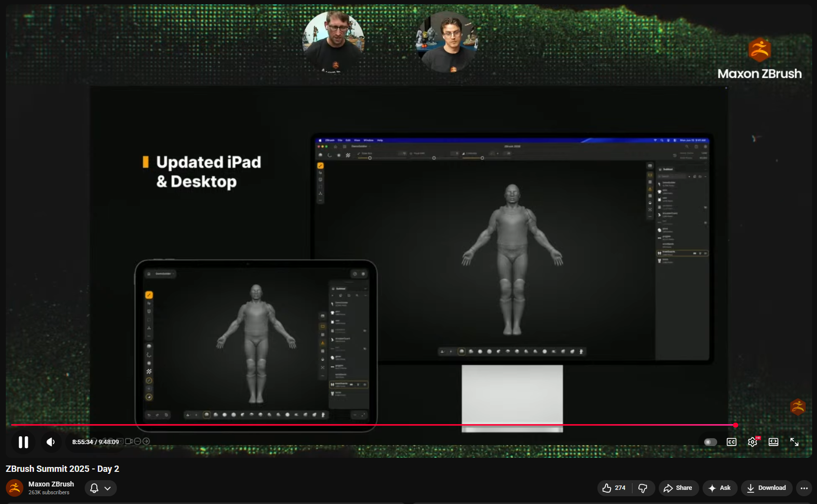Toggle the autoplay switch
Screen dimensions: 817x504
pos(710,442)
